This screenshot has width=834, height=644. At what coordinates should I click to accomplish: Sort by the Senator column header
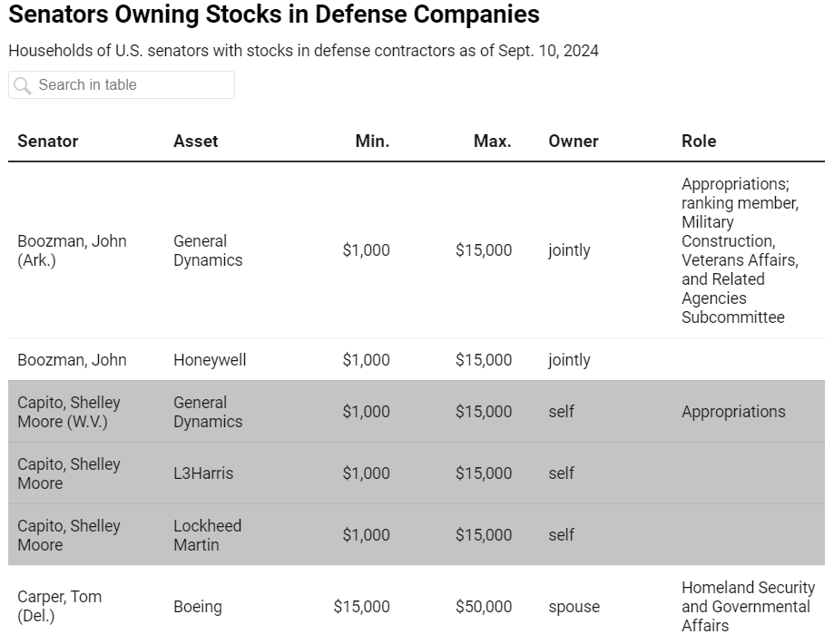pos(48,141)
